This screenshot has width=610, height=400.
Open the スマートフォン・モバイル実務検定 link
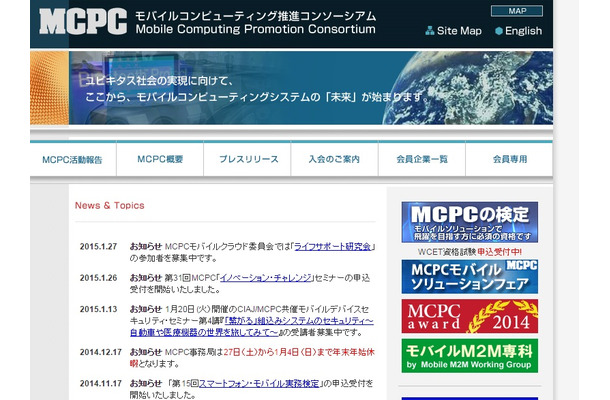pos(259,383)
